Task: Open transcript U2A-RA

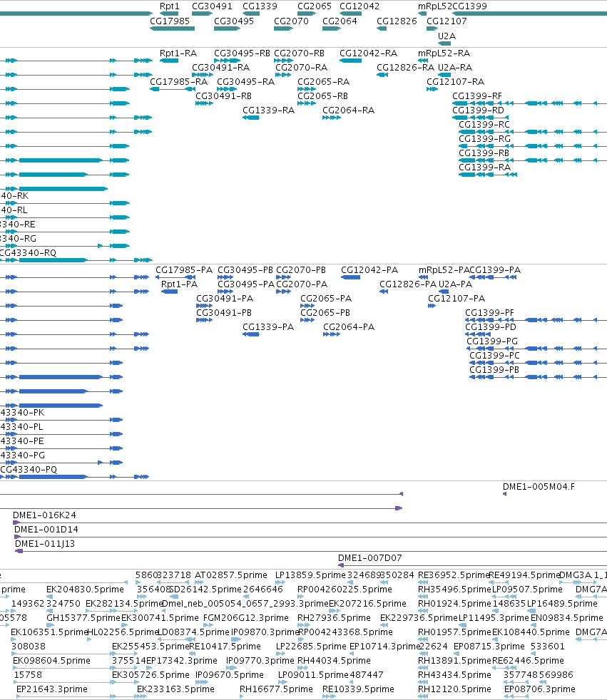Action: tap(454, 68)
